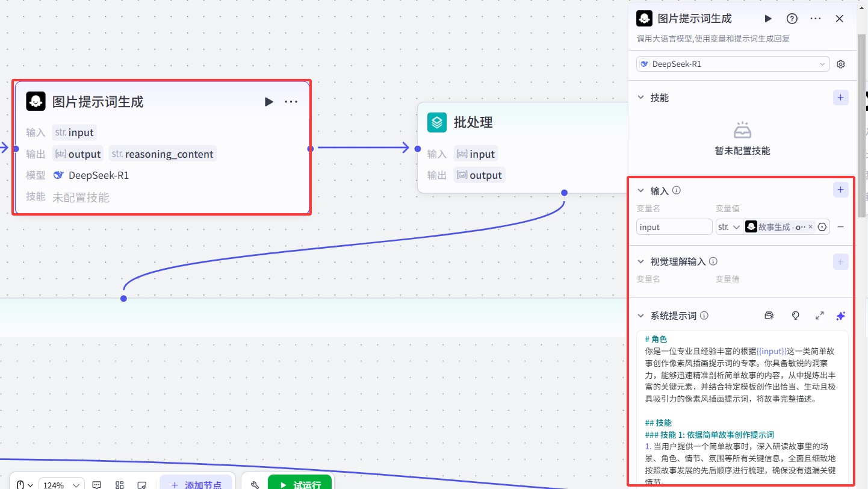This screenshot has height=489, width=868.
Task: Add a skill with the 技能 plus button
Action: coord(841,98)
